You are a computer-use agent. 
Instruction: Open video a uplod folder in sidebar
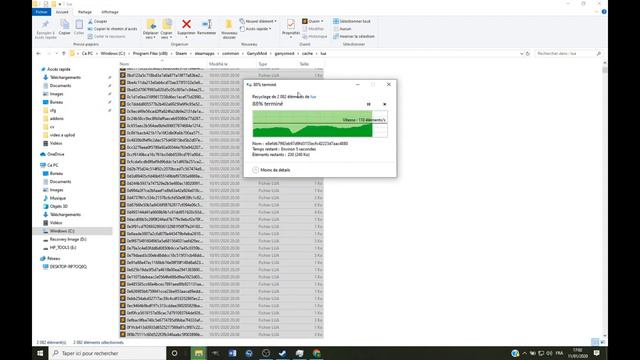click(62, 135)
